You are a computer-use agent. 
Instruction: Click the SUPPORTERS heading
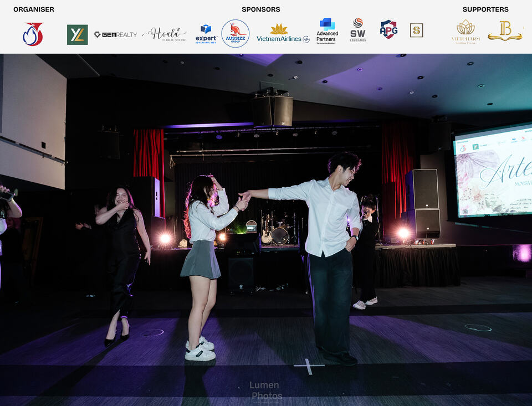(485, 9)
